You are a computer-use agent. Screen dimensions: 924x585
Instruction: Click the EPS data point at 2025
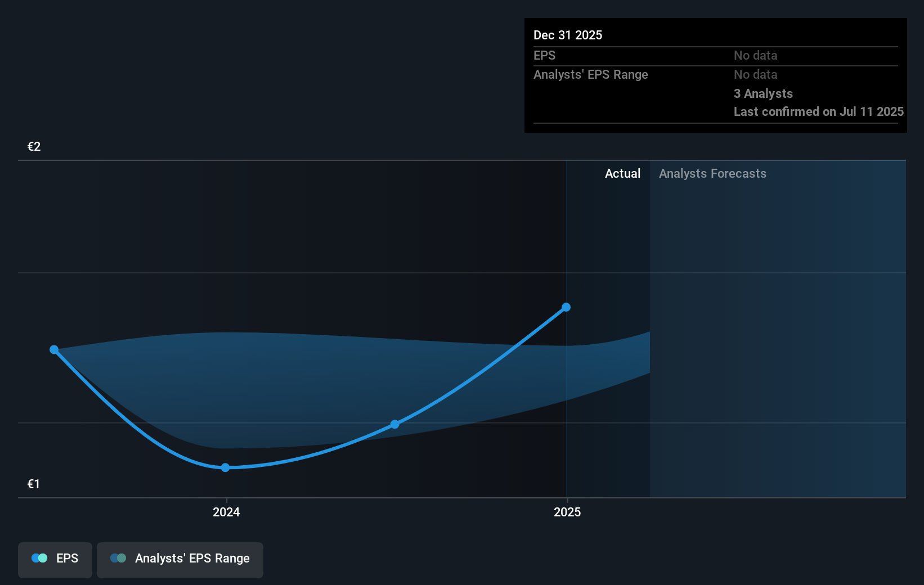coord(566,307)
